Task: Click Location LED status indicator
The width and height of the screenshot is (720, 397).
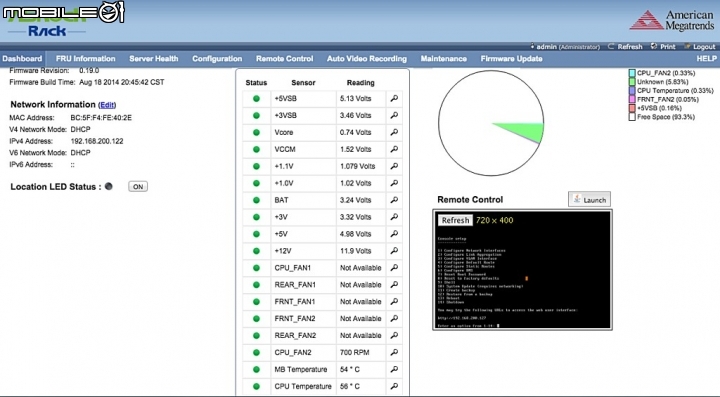Action: click(x=109, y=186)
